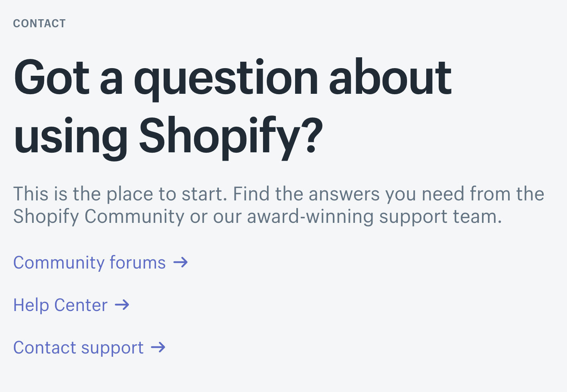The image size is (567, 392).
Task: Click the rightward arrow after Help Center
Action: [x=122, y=305]
